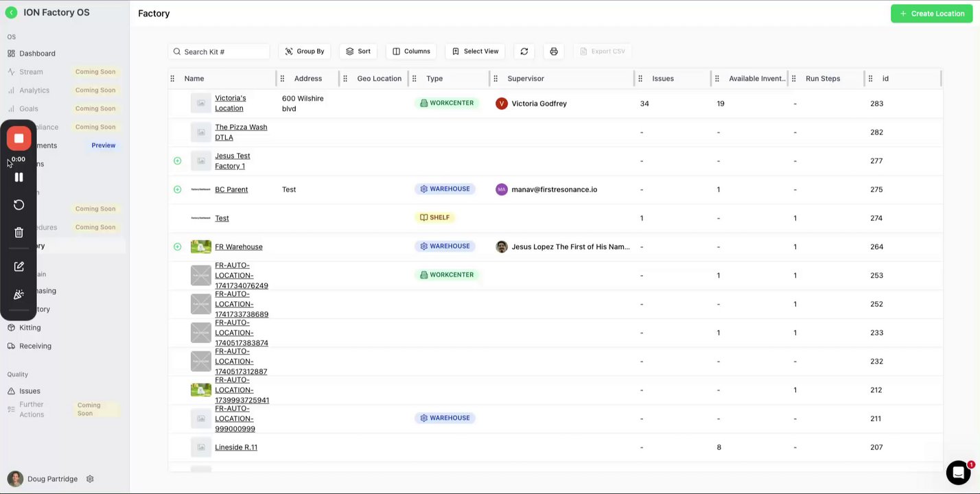Image resolution: width=980 pixels, height=494 pixels.
Task: Click the green back arrow icon
Action: (11, 12)
